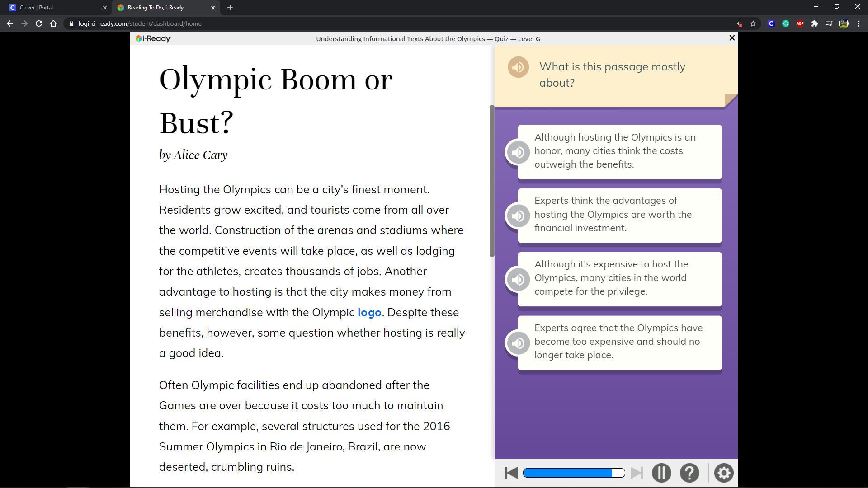Pause the lesson with the pause button

pyautogui.click(x=661, y=473)
